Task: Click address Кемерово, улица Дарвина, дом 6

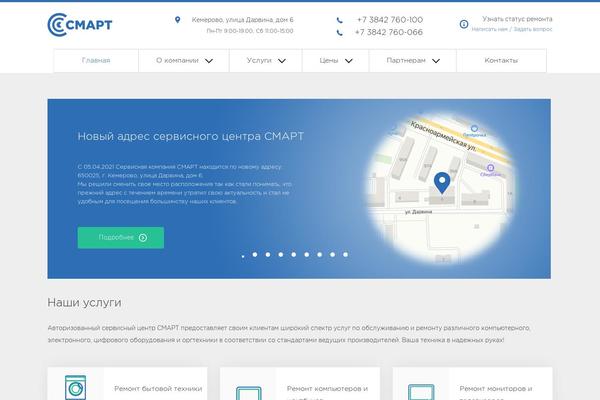Action: click(x=243, y=20)
